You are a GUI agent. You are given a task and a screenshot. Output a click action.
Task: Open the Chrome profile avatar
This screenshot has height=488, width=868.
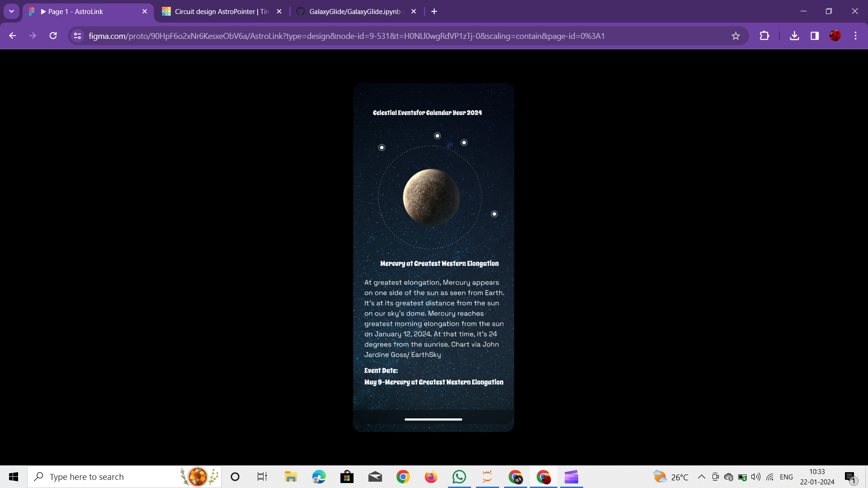[835, 36]
